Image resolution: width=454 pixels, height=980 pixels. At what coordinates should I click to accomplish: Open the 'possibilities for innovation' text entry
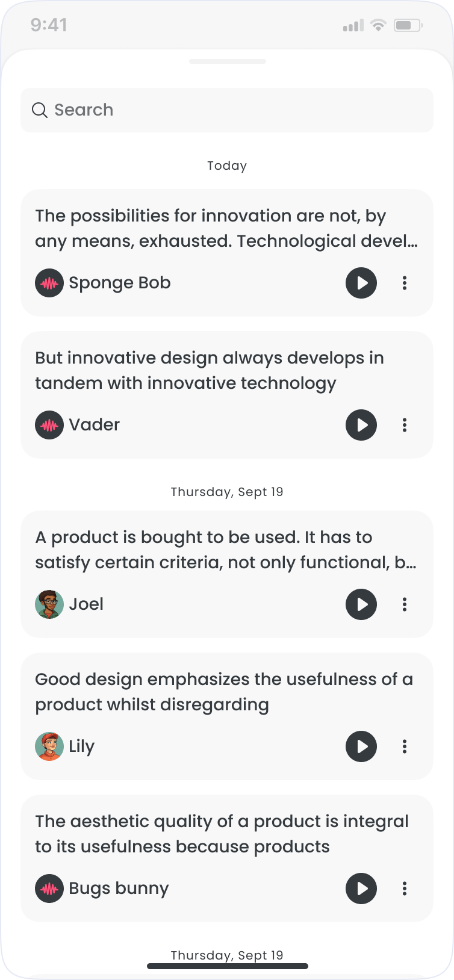(226, 229)
